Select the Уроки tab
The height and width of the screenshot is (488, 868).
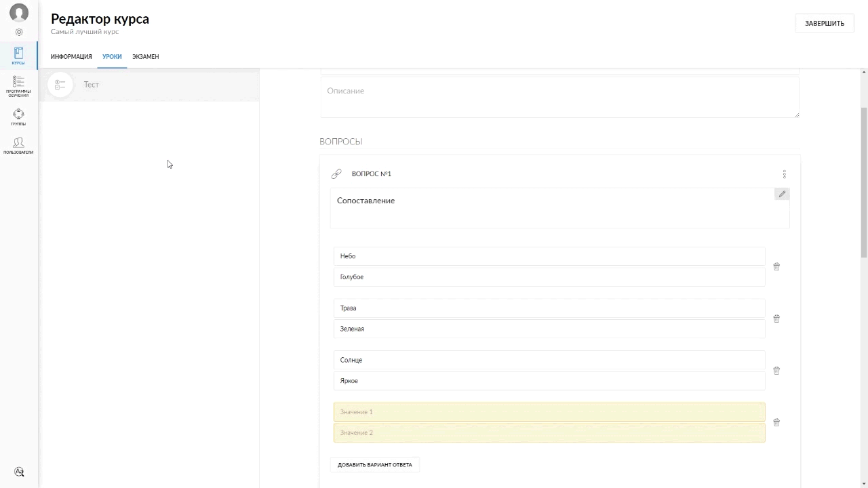coord(112,57)
